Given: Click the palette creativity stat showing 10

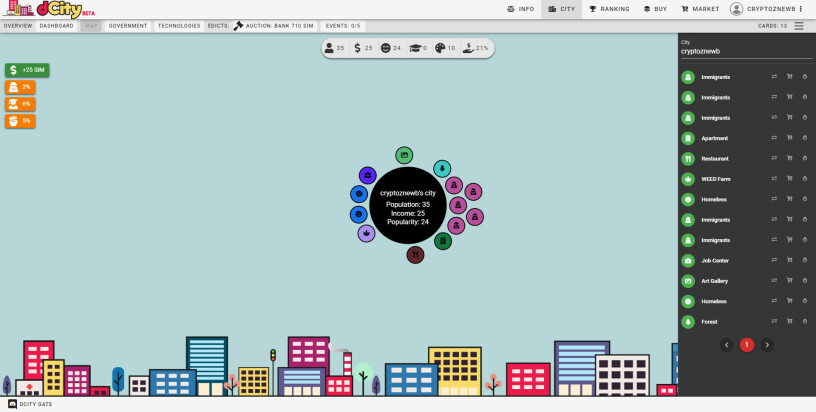Looking at the screenshot, I should 445,48.
